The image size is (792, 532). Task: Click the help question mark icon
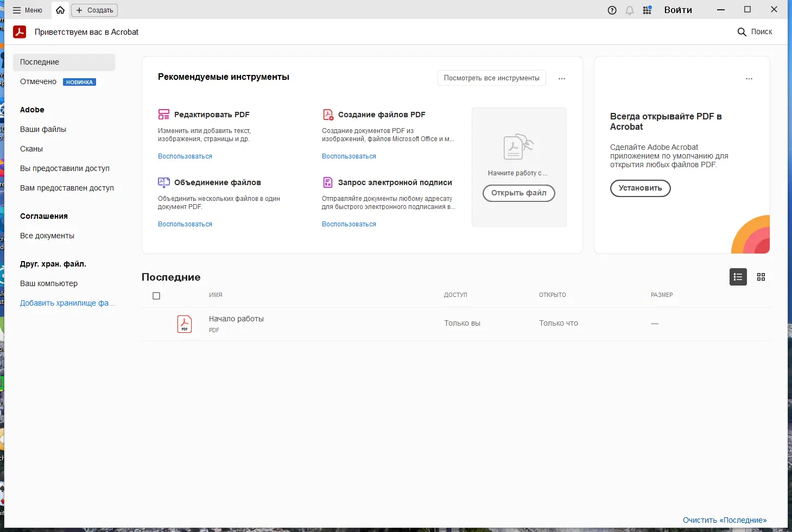pyautogui.click(x=612, y=10)
